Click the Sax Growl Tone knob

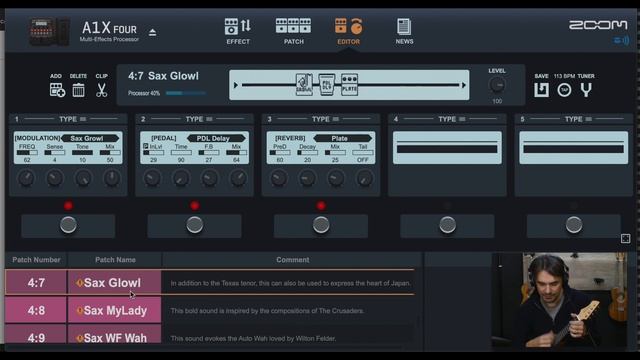83,178
